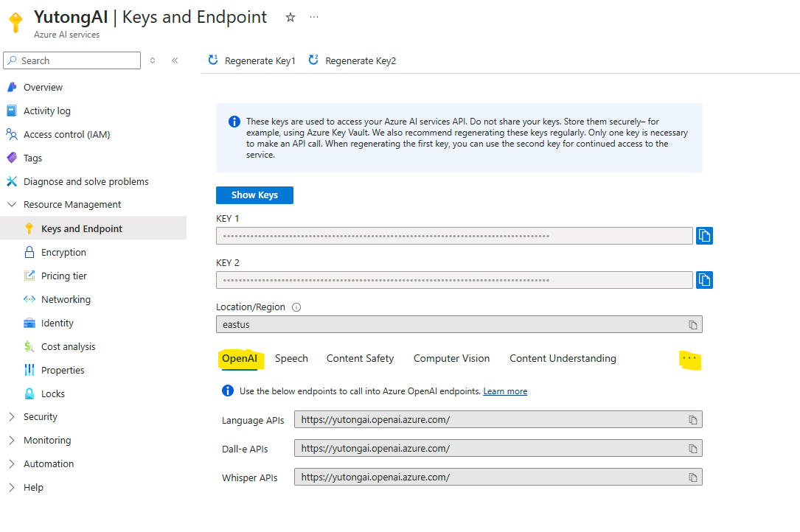The width and height of the screenshot is (800, 532).
Task: Click inside the KEY 1 field
Action: click(454, 236)
